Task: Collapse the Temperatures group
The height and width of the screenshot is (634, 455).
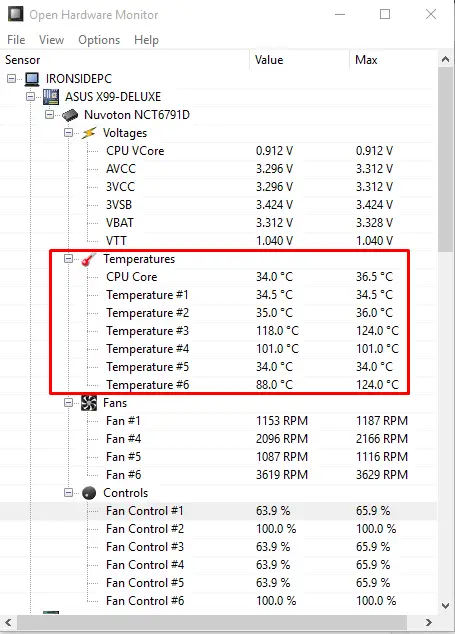Action: point(69,259)
